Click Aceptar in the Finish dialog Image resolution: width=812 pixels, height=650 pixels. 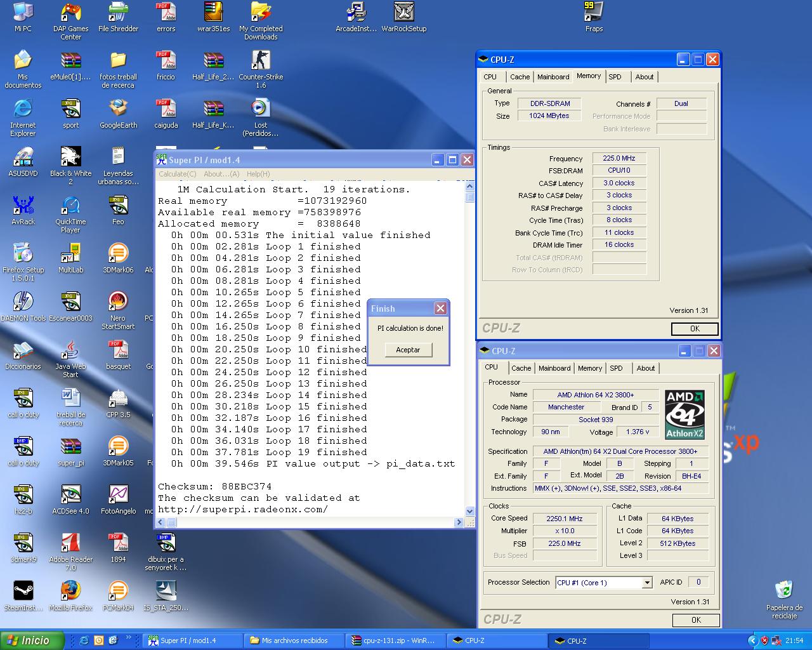point(408,350)
